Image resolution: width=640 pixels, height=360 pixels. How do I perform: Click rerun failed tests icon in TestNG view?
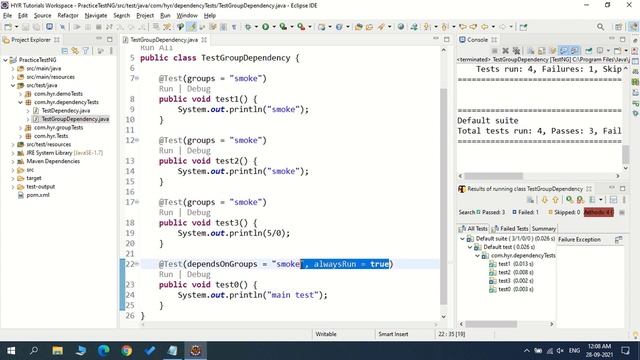click(x=580, y=200)
